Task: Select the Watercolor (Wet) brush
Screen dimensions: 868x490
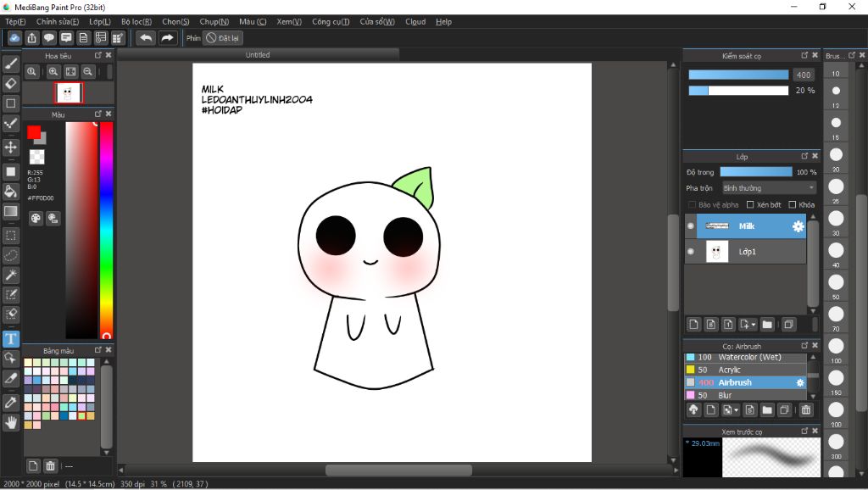Action: (746, 357)
